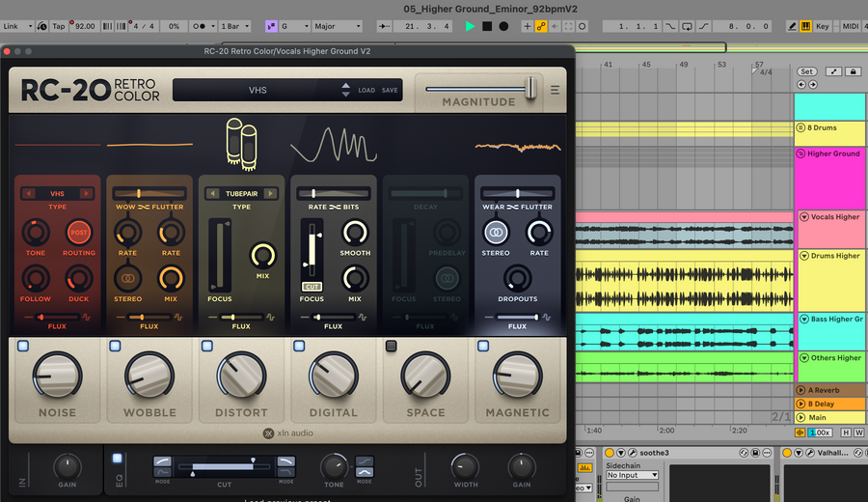Click the large DISTORT amount knob
The image size is (868, 502).
click(241, 376)
